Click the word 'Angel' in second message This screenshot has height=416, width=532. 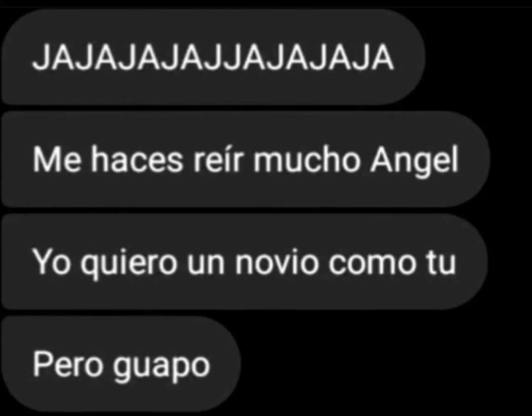point(414,161)
